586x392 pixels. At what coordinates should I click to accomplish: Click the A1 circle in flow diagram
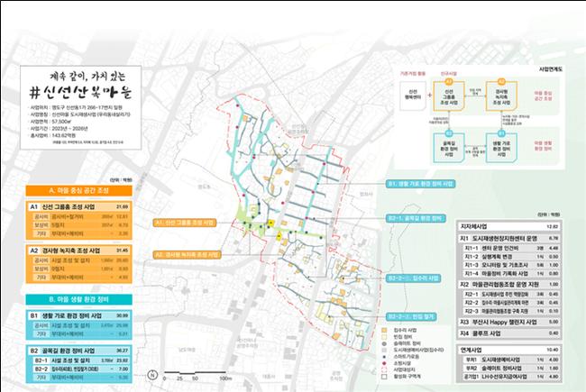point(448,80)
